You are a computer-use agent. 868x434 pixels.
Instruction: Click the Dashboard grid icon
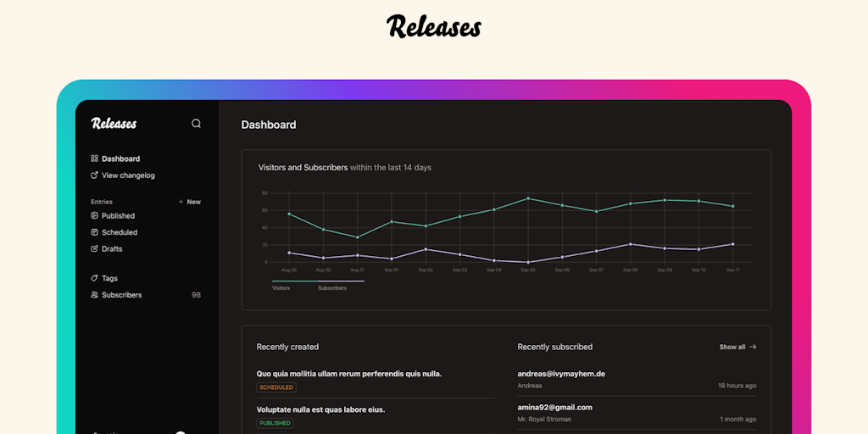point(94,159)
